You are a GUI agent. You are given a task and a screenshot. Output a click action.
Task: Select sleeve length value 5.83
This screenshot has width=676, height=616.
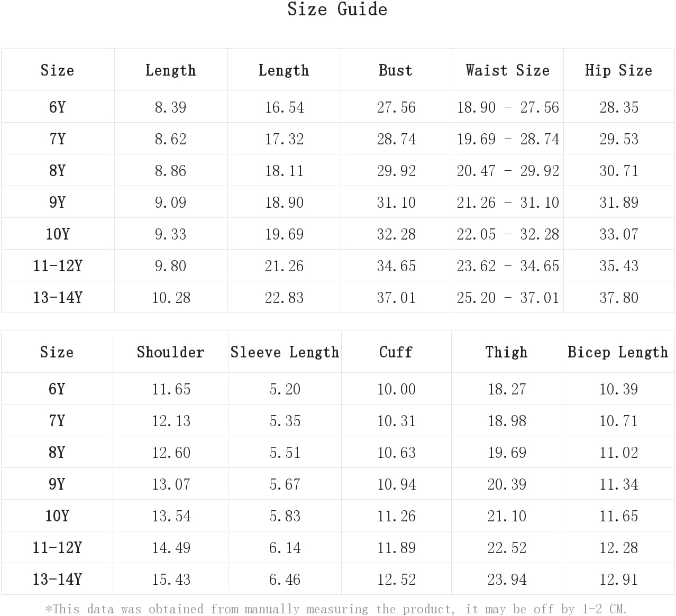[x=285, y=516]
